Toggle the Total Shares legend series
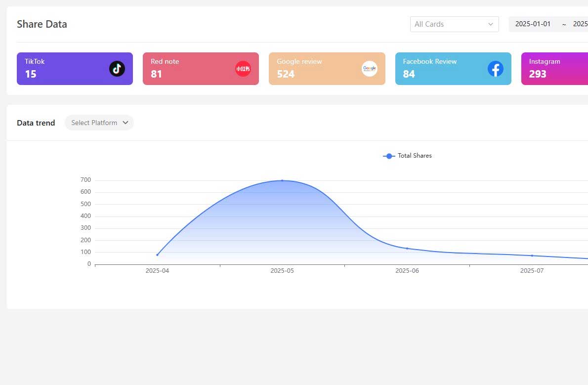588x385 pixels. (407, 156)
